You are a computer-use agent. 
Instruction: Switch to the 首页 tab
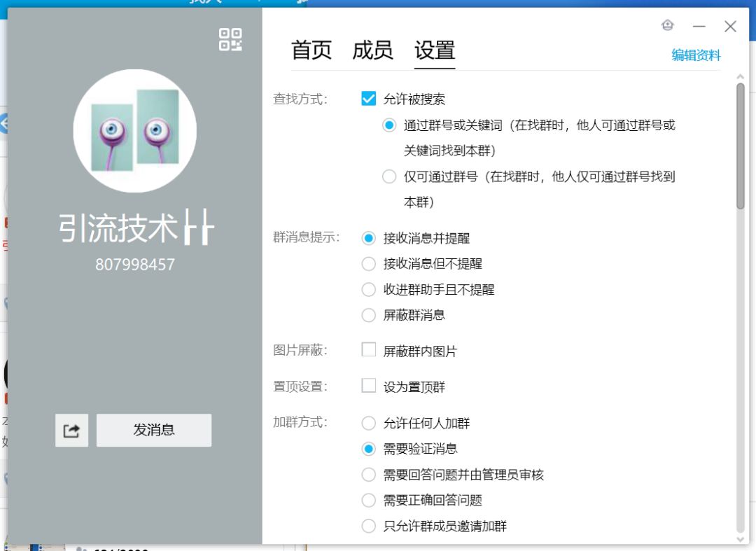[x=311, y=50]
